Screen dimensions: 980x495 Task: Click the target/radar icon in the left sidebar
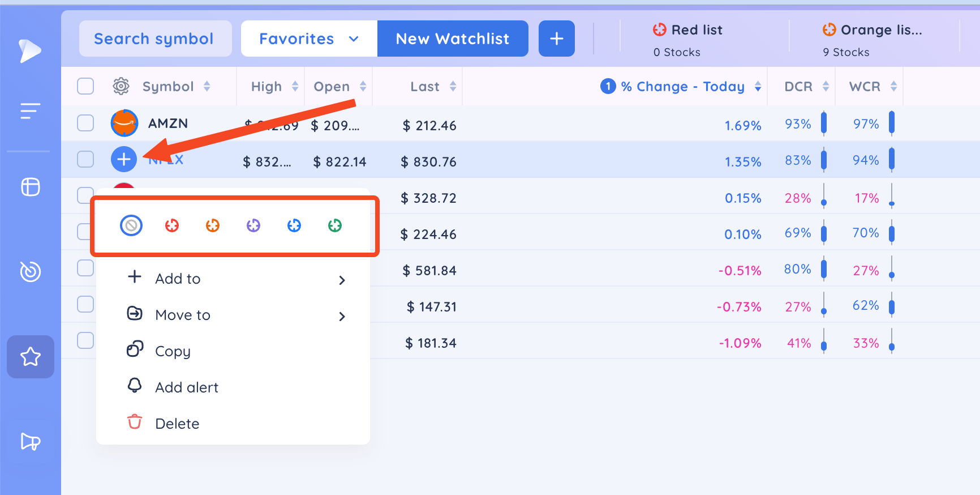click(x=30, y=271)
